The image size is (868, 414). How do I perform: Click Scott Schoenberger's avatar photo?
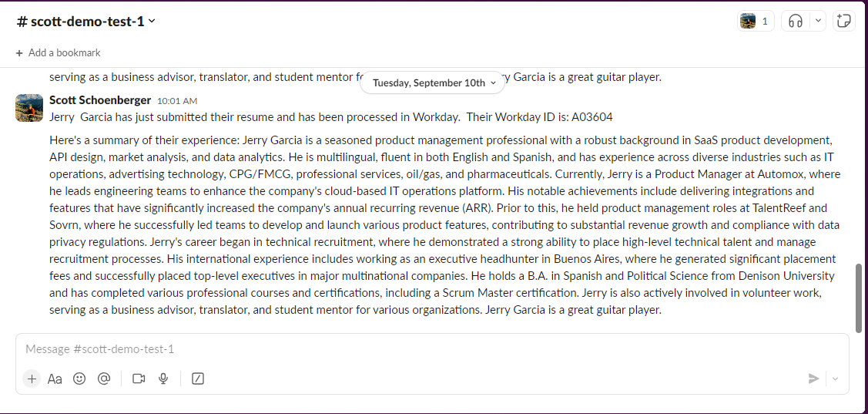coord(29,107)
